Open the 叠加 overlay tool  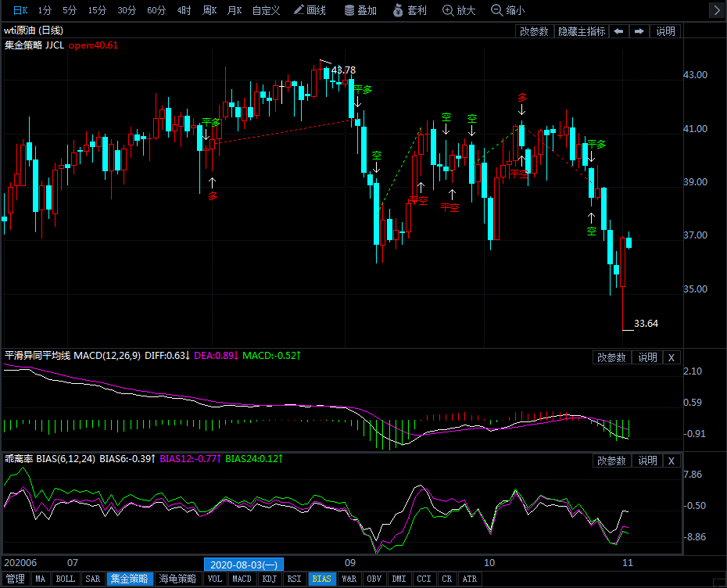[x=360, y=10]
